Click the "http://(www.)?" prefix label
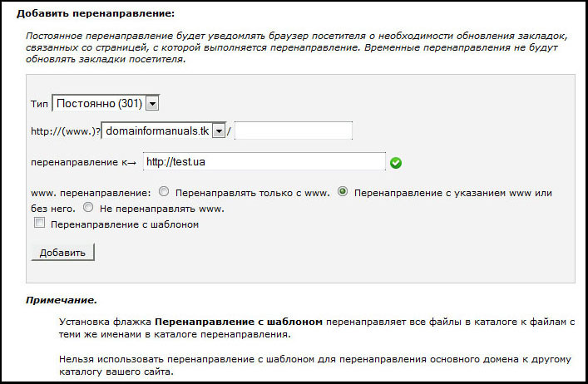The width and height of the screenshot is (588, 384). click(x=64, y=131)
